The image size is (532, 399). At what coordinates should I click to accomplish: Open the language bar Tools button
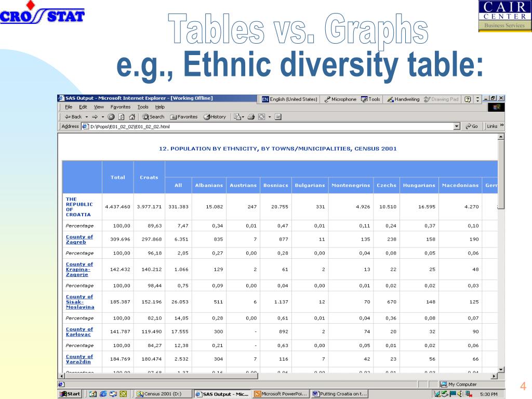[x=370, y=99]
